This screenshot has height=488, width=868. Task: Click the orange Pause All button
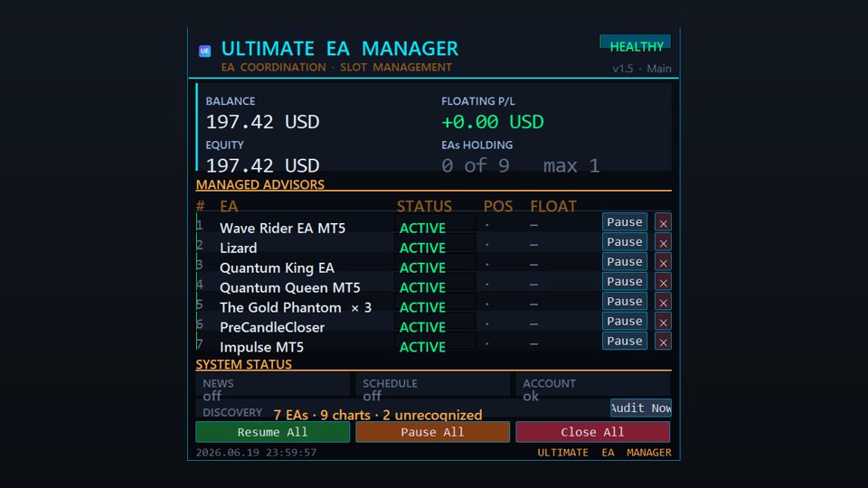[432, 432]
